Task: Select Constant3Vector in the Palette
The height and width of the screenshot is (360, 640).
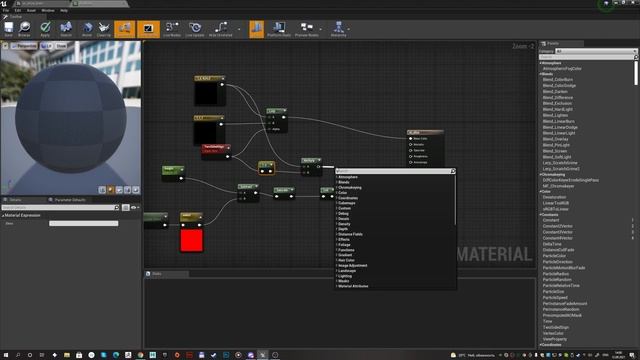Action: [x=558, y=232]
